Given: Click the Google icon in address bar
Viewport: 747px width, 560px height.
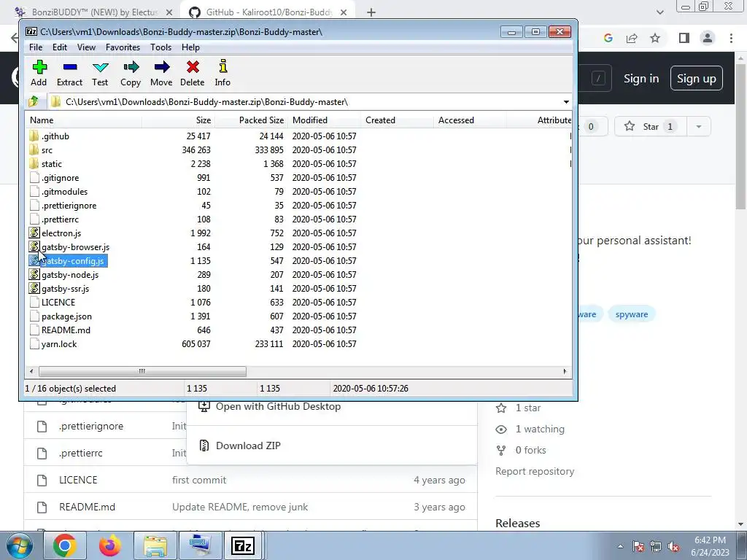Looking at the screenshot, I should pos(608,38).
